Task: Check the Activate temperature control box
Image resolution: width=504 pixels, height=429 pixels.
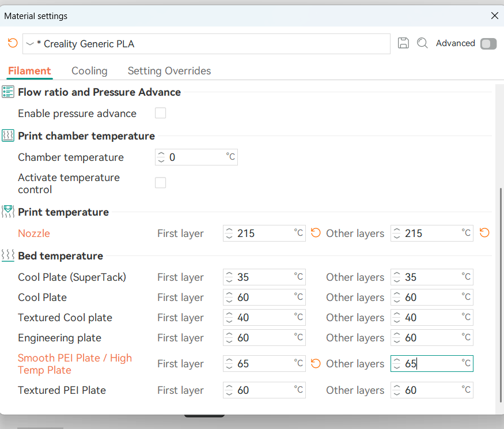Action: coord(161,183)
